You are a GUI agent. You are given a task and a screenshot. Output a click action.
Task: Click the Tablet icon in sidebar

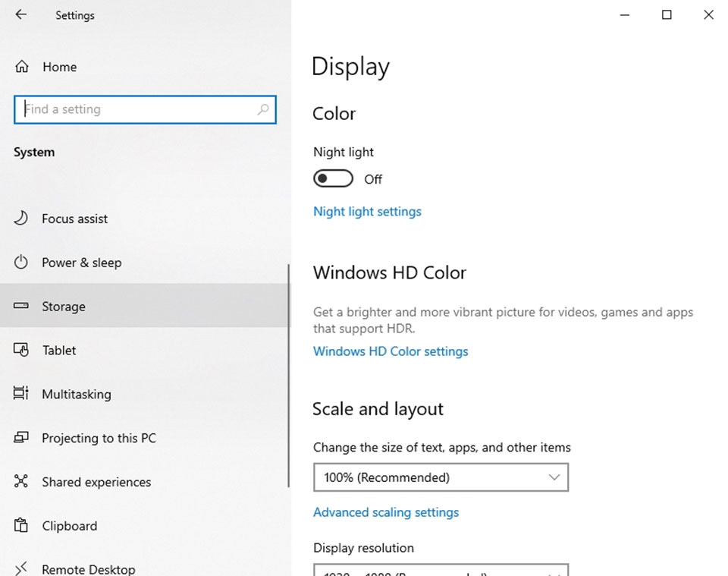[21, 350]
